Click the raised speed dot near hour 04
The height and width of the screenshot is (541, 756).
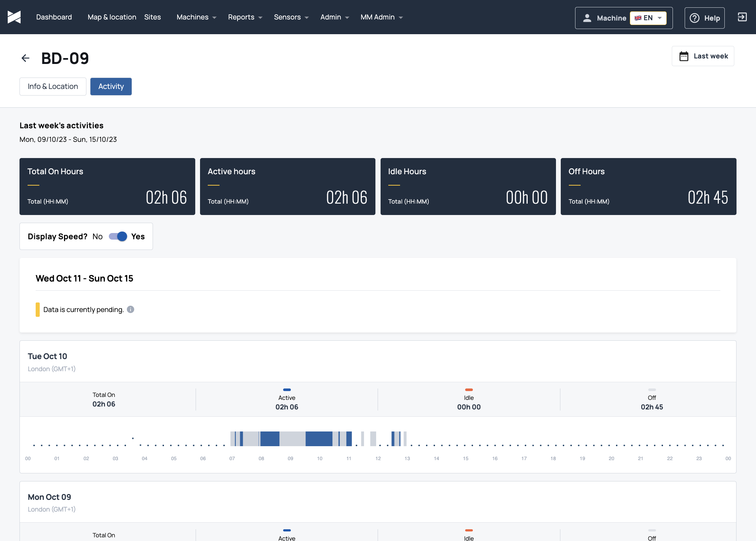133,438
